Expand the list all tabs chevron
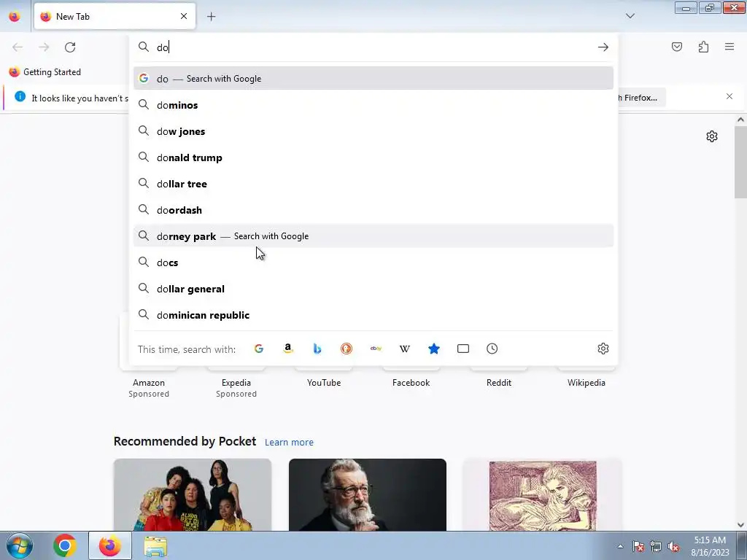 pos(630,16)
